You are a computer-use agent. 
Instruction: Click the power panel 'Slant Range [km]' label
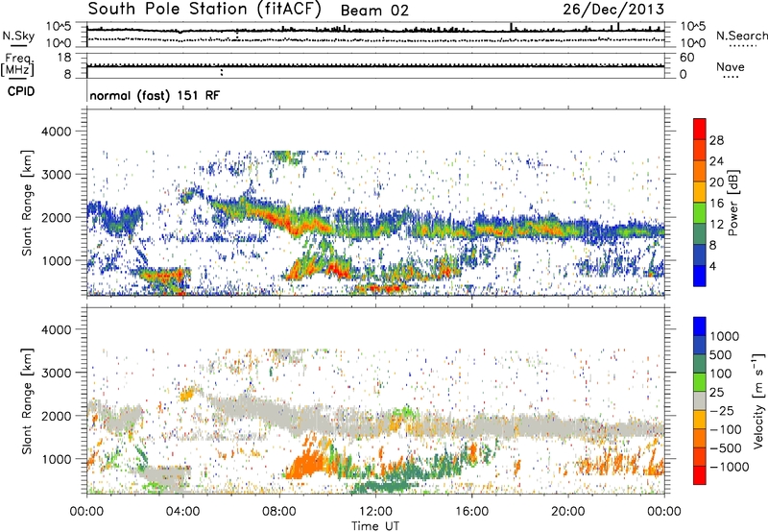click(x=27, y=203)
